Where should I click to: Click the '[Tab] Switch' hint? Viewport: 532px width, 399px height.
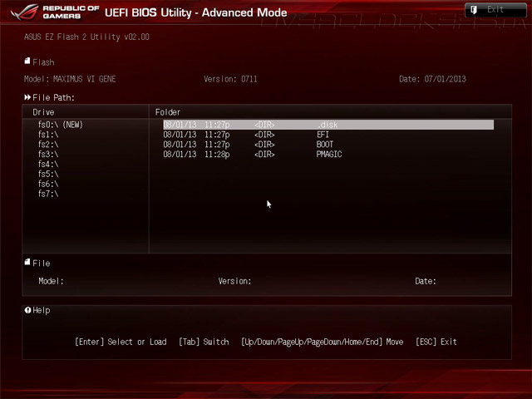(204, 342)
